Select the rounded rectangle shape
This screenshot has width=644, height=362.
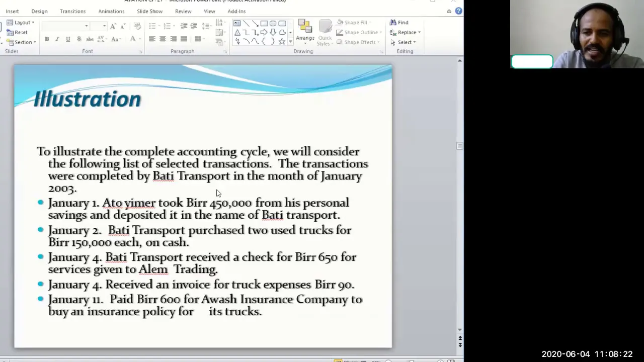coord(282,23)
